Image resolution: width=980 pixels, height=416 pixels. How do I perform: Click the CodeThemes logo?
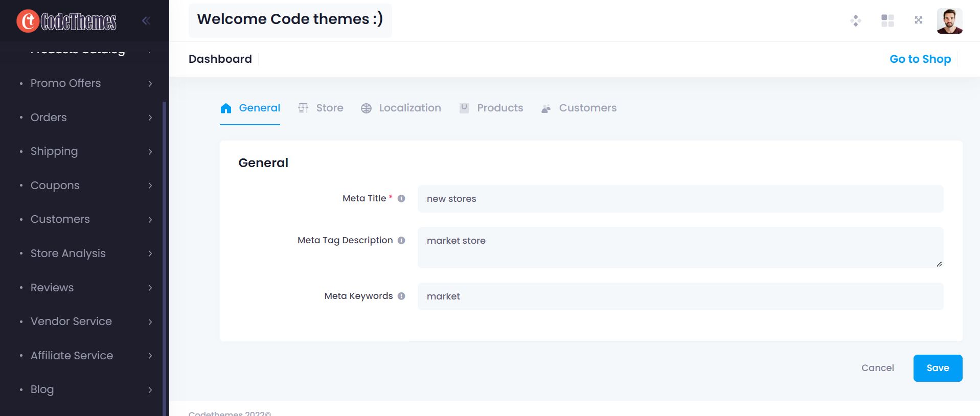click(66, 21)
